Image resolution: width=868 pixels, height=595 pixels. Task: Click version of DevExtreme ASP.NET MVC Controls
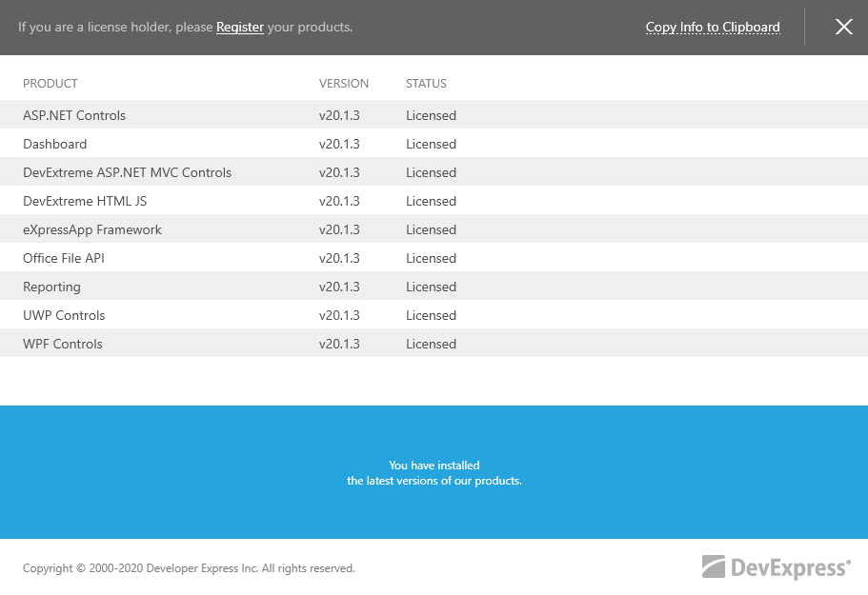coord(339,172)
